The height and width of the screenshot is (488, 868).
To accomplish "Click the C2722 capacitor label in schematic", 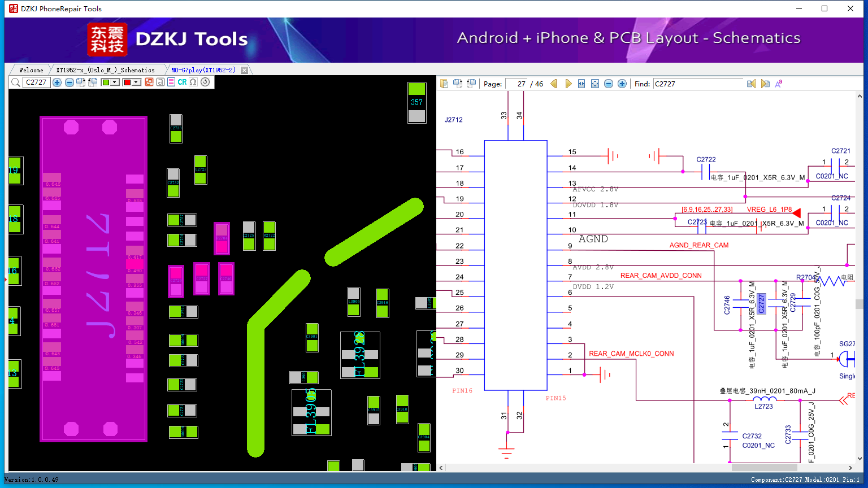I will pos(706,160).
